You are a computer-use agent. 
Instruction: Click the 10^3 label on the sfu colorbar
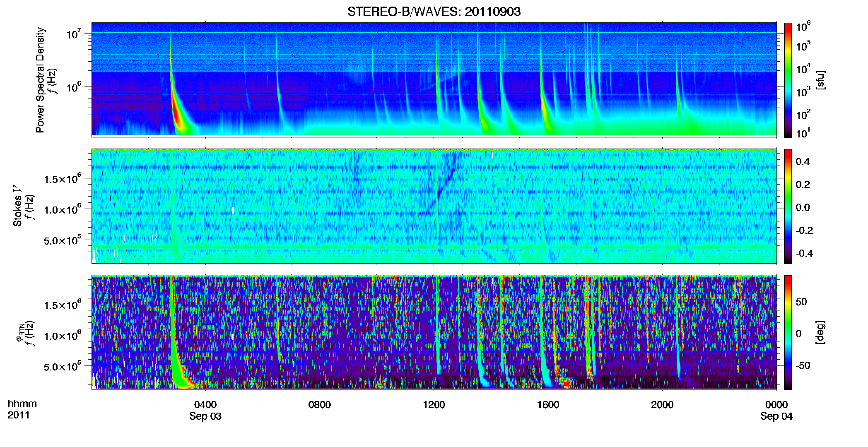pyautogui.click(x=803, y=92)
